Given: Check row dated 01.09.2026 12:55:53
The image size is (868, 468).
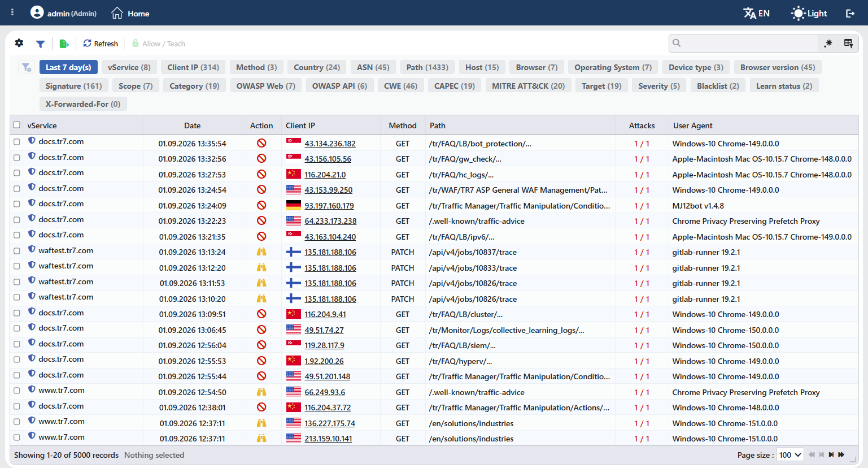Looking at the screenshot, I should pos(17,359).
